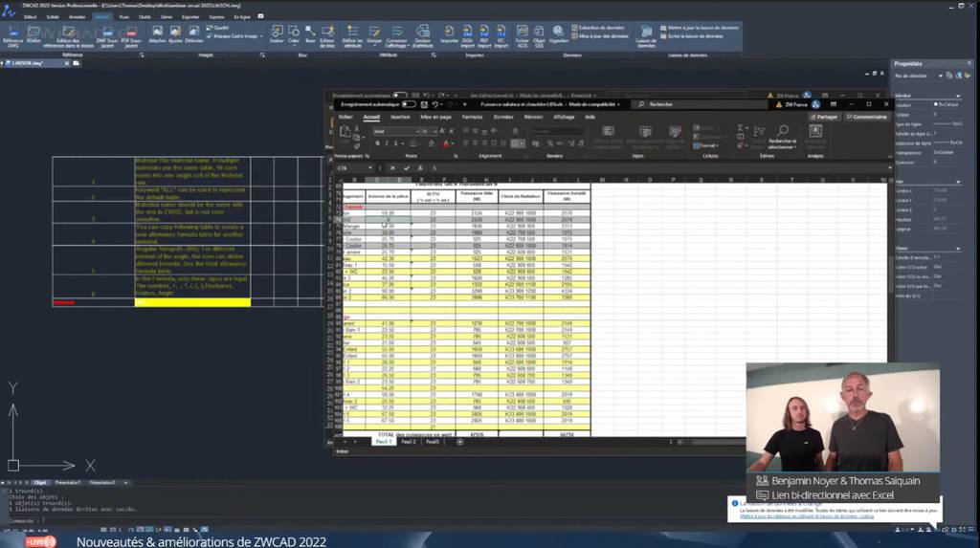Open the Insérer ribbon tab in ZWCAD
The image size is (980, 548).
pyautogui.click(x=101, y=17)
